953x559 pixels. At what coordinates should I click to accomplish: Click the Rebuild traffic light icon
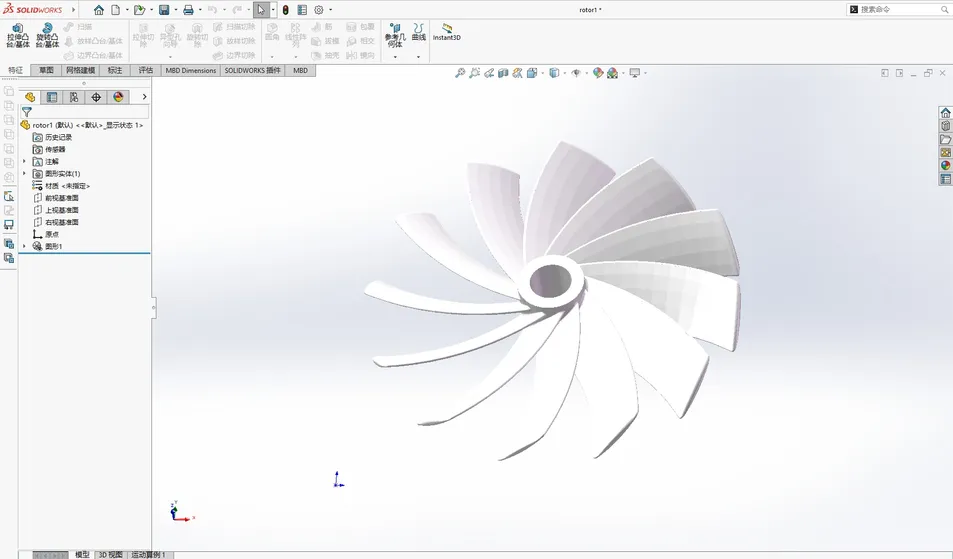click(285, 10)
